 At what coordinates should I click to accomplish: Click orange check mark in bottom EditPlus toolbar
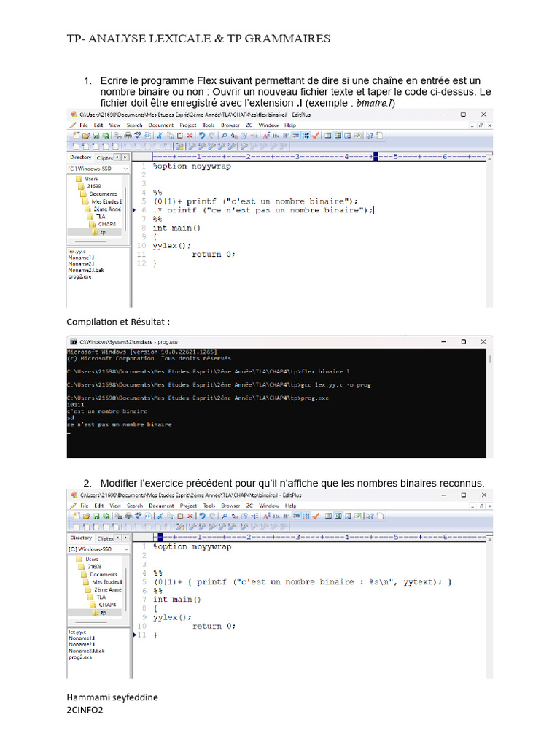[316, 516]
